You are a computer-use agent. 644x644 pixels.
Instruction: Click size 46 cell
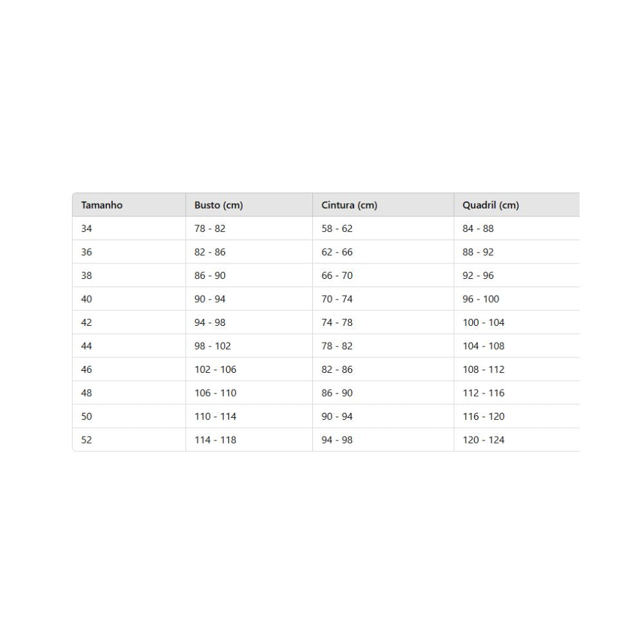coord(87,370)
